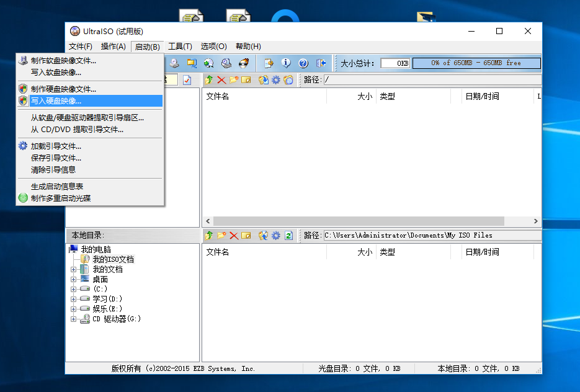Image resolution: width=580 pixels, height=392 pixels.
Task: Click the exit door toolbar icon
Action: [321, 63]
